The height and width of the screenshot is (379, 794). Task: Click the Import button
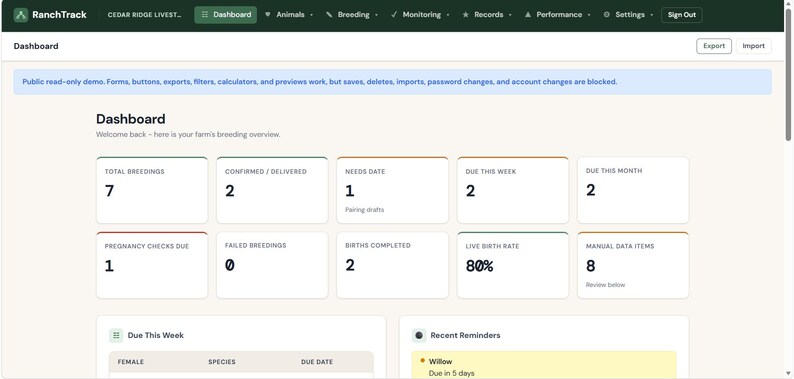tap(753, 46)
